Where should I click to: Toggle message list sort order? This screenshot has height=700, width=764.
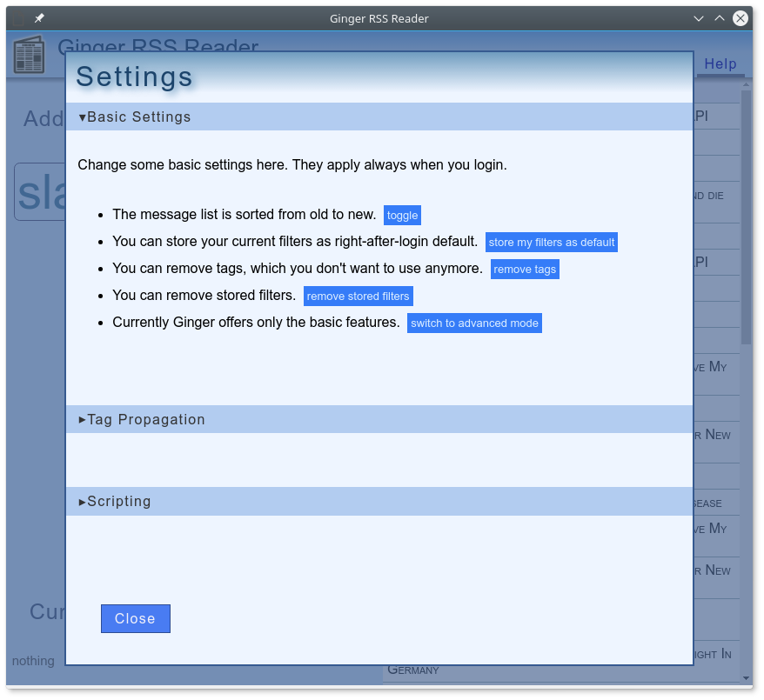402,215
